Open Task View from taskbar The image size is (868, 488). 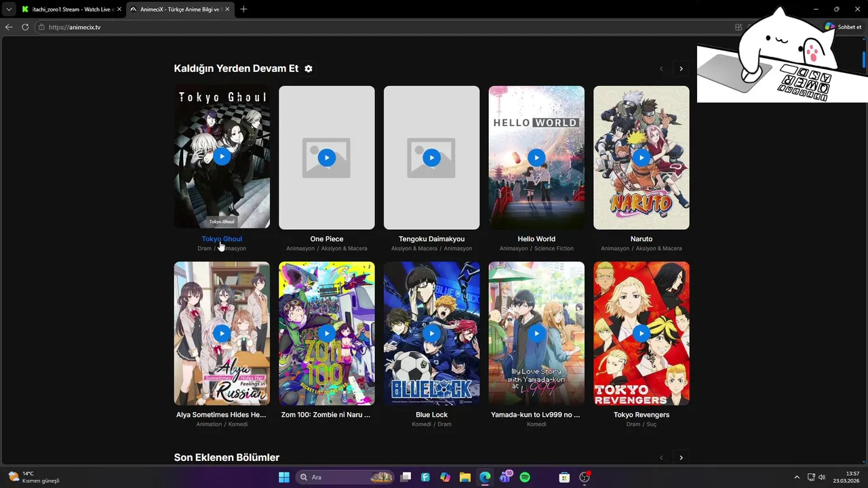pyautogui.click(x=406, y=477)
